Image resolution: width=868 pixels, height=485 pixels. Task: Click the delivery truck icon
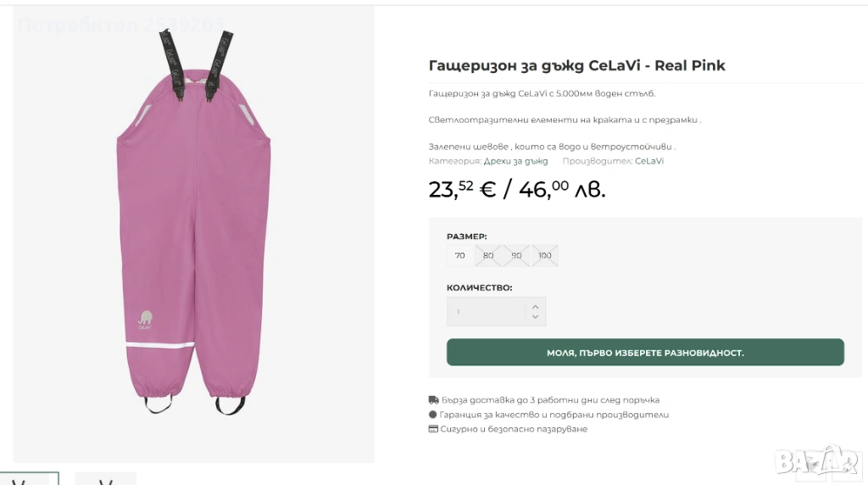[434, 399]
